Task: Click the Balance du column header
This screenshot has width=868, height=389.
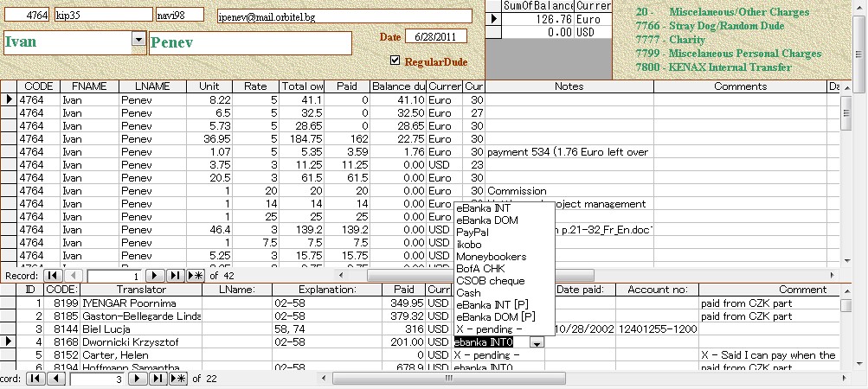Action: (399, 86)
